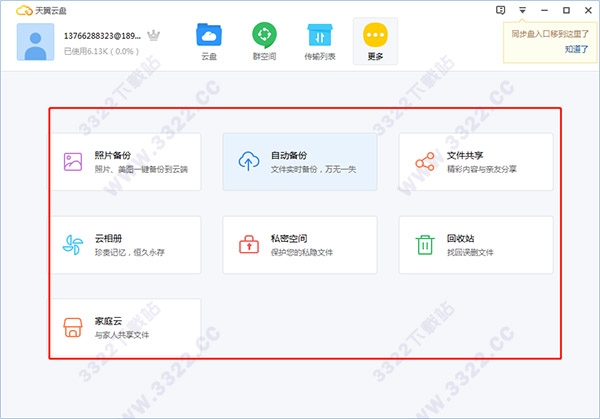Click the 找回误删文件 description
The image size is (600, 419).
click(470, 252)
